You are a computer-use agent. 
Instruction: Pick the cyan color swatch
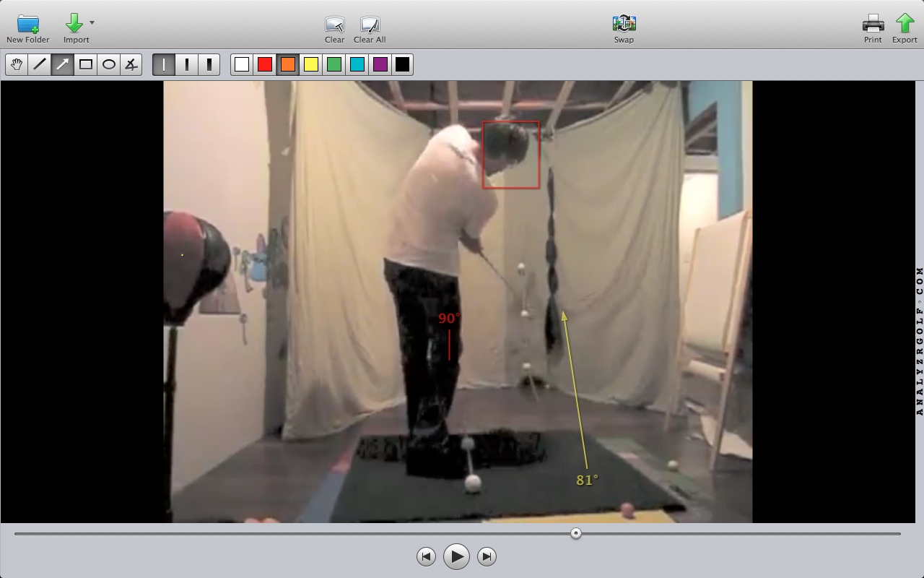coord(357,64)
